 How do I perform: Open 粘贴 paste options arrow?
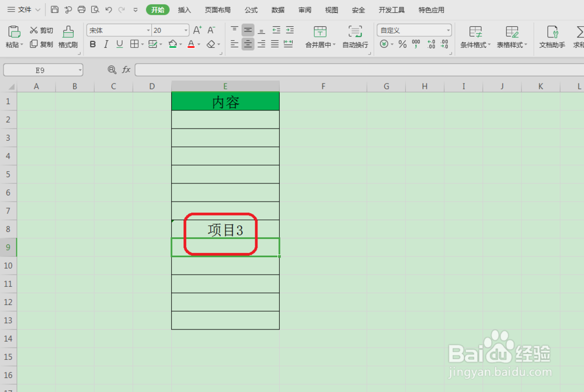tap(22, 45)
